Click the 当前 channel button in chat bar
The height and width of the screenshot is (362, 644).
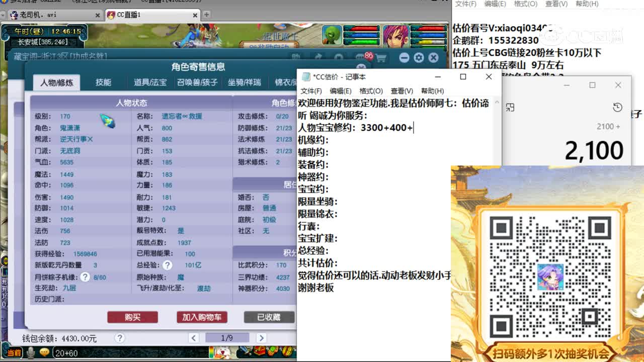14,353
